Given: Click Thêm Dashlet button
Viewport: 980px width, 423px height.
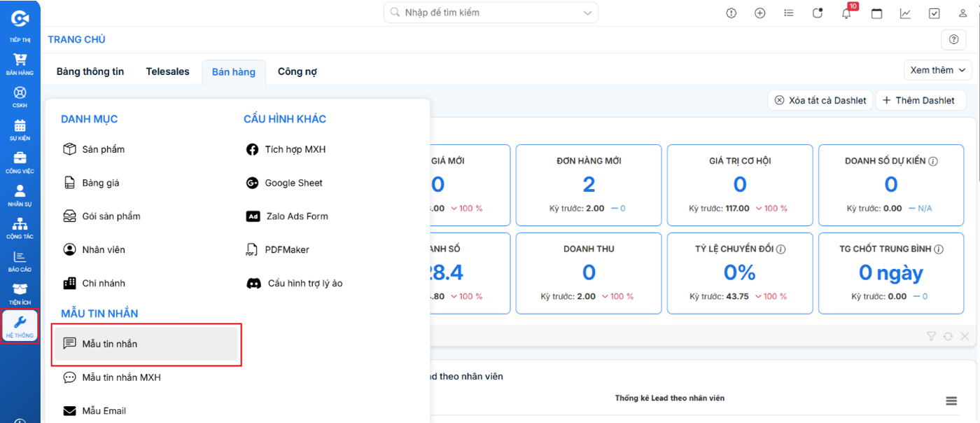Looking at the screenshot, I should [x=920, y=100].
